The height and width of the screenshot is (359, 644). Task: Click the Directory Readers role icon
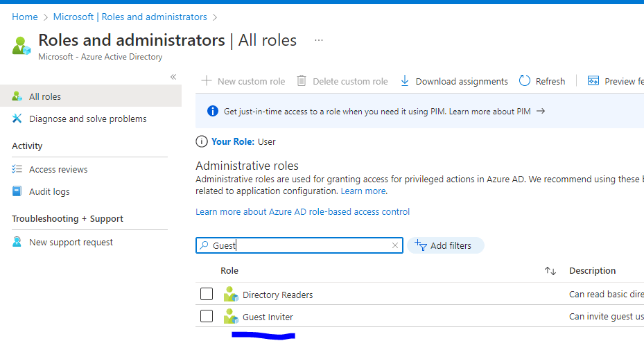231,294
